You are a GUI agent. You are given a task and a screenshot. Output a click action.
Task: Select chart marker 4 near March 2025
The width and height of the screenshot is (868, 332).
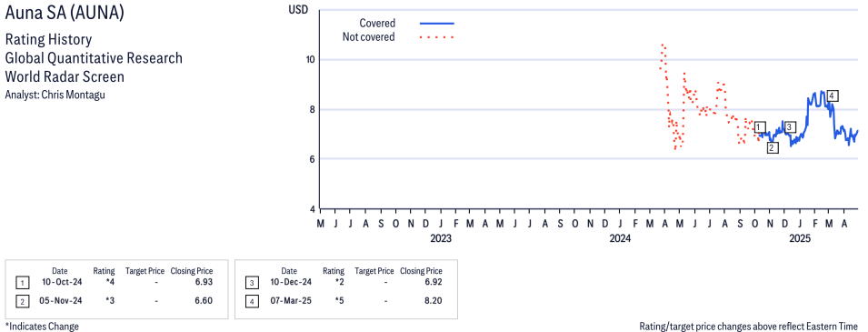coord(832,96)
